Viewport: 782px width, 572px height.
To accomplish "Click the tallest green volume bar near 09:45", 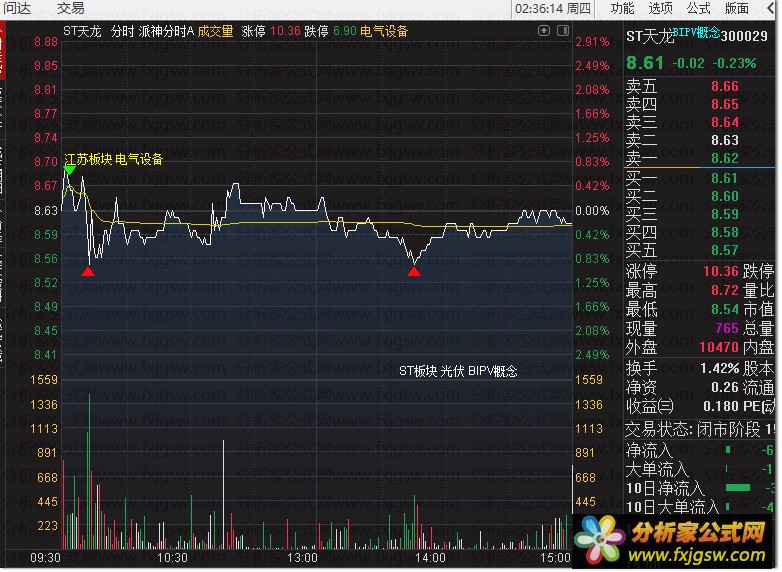I will pyautogui.click(x=90, y=471).
